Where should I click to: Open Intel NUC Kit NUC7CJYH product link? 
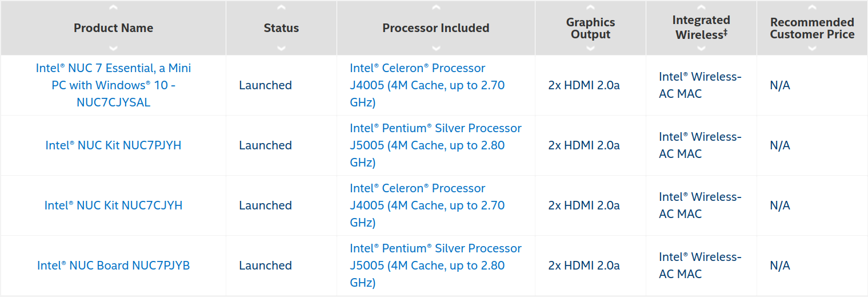point(113,205)
